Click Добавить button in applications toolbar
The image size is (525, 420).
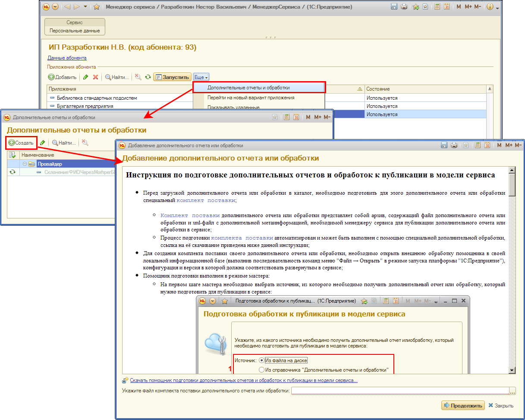[63, 77]
